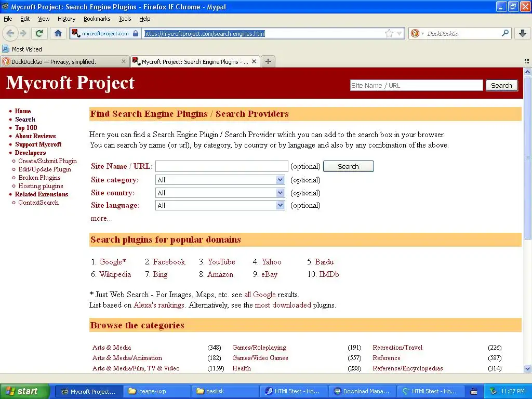Click the page scrollbar up arrow
The width and height of the screenshot is (532, 399).
point(527,72)
